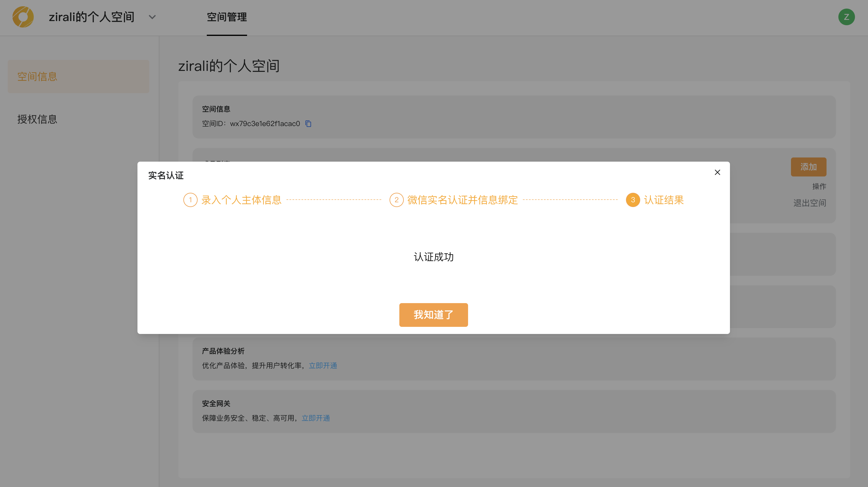Close the 实名认证 dialog with X
This screenshot has height=487, width=868.
[718, 172]
